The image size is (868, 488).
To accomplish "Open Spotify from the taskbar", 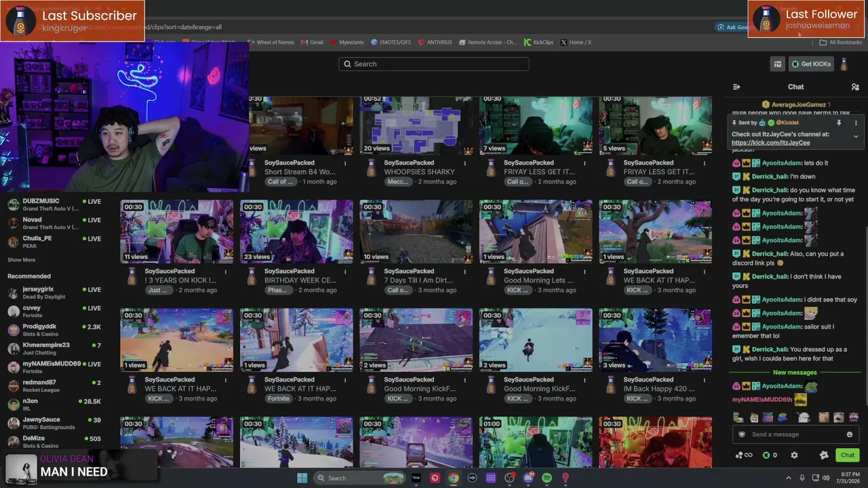I will (x=547, y=478).
